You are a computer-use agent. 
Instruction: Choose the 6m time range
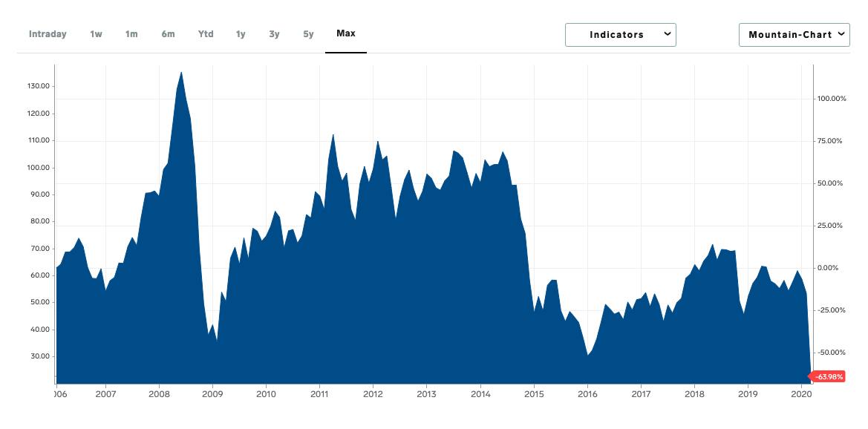click(168, 34)
